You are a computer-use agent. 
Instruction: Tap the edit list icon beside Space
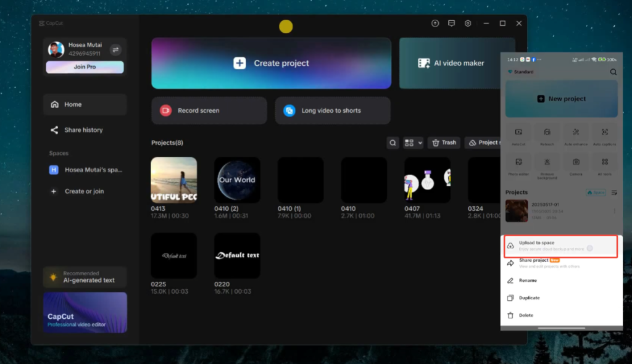click(x=614, y=192)
